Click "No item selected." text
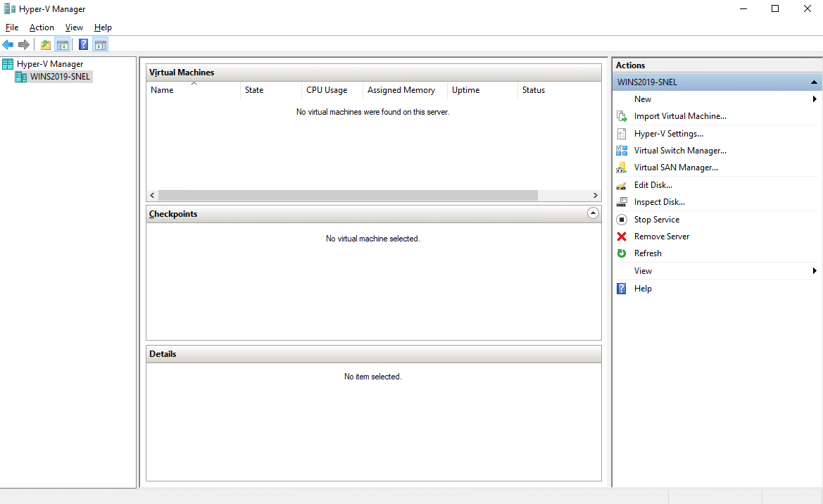823x504 pixels. click(372, 377)
